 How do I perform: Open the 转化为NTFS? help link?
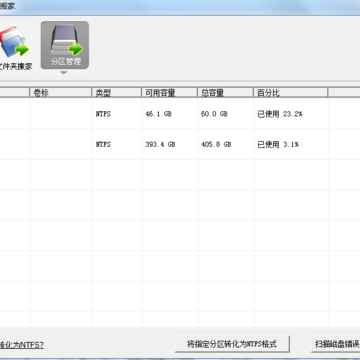pos(22,345)
